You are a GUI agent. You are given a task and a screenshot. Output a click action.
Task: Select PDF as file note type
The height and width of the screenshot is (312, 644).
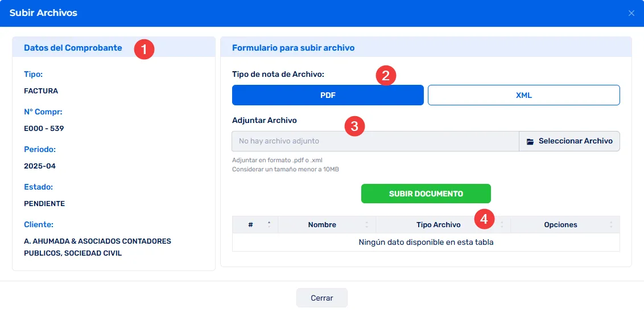(x=328, y=95)
